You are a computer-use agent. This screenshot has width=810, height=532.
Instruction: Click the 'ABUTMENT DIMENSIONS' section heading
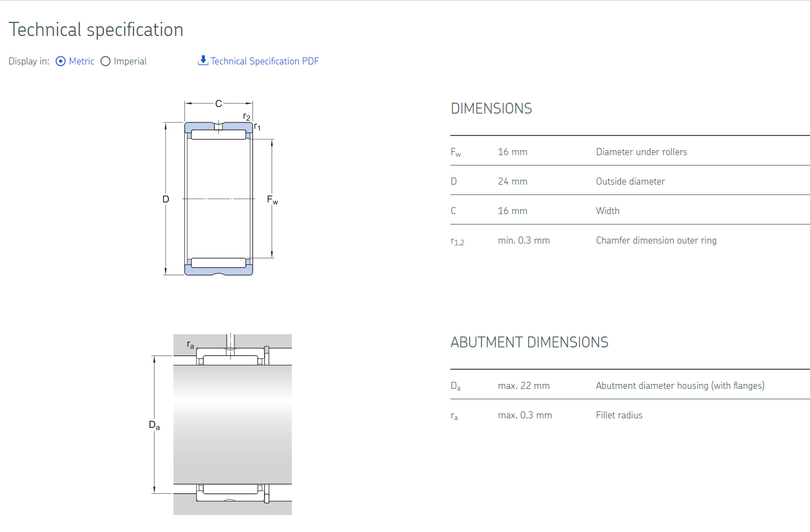pyautogui.click(x=530, y=342)
